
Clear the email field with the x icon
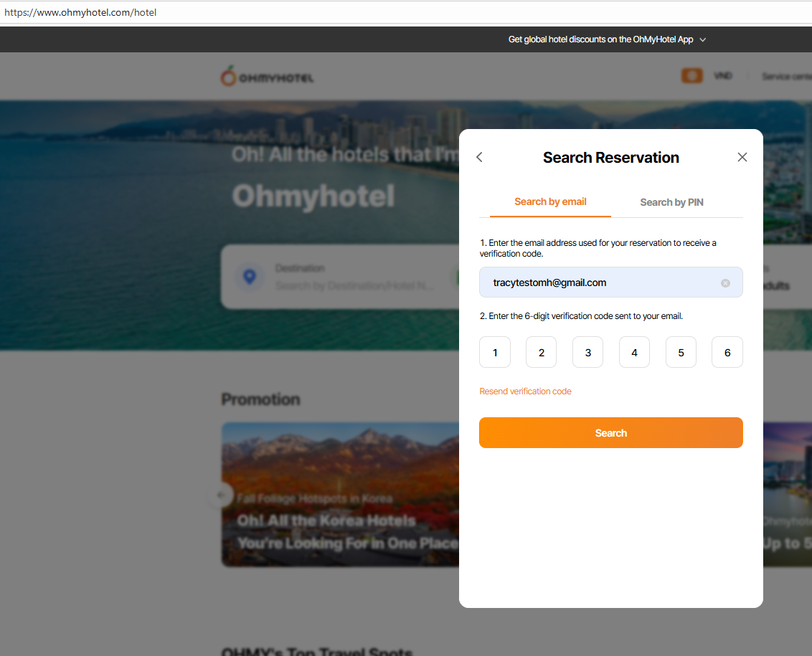pos(725,282)
